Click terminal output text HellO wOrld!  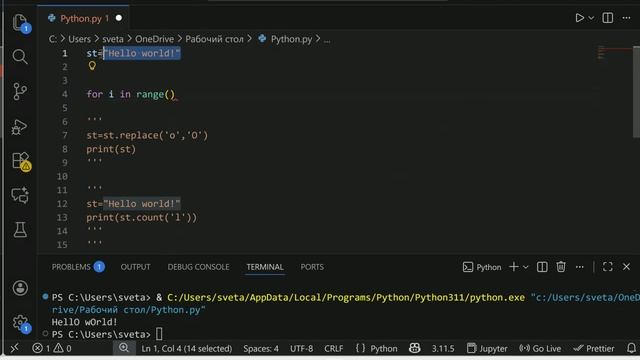tap(84, 322)
